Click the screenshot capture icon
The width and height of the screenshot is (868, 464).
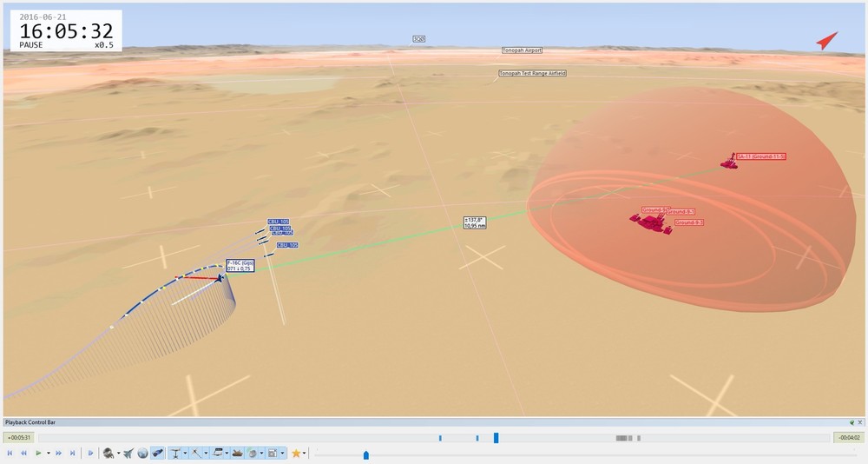(x=273, y=454)
